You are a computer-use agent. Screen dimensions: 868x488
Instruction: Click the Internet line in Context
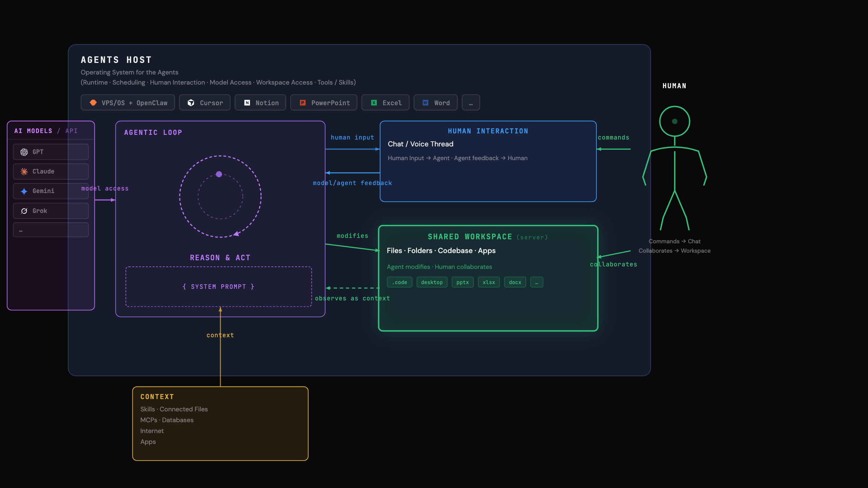point(152,431)
